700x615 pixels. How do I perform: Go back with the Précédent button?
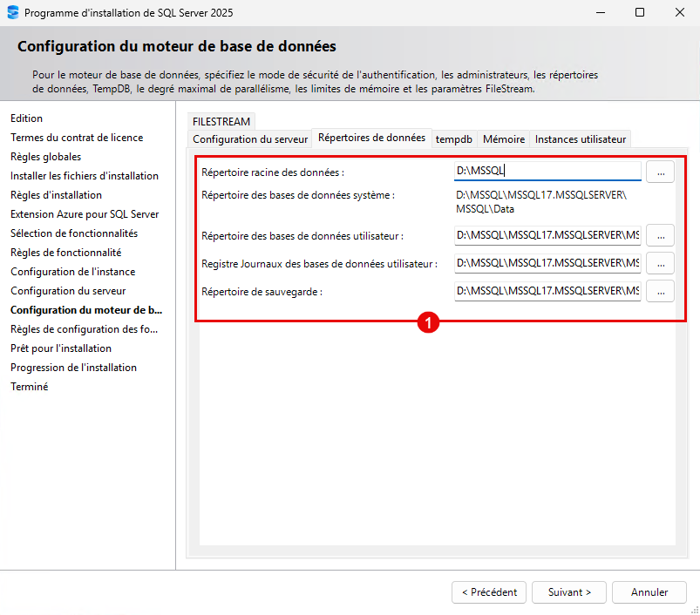coord(489,592)
